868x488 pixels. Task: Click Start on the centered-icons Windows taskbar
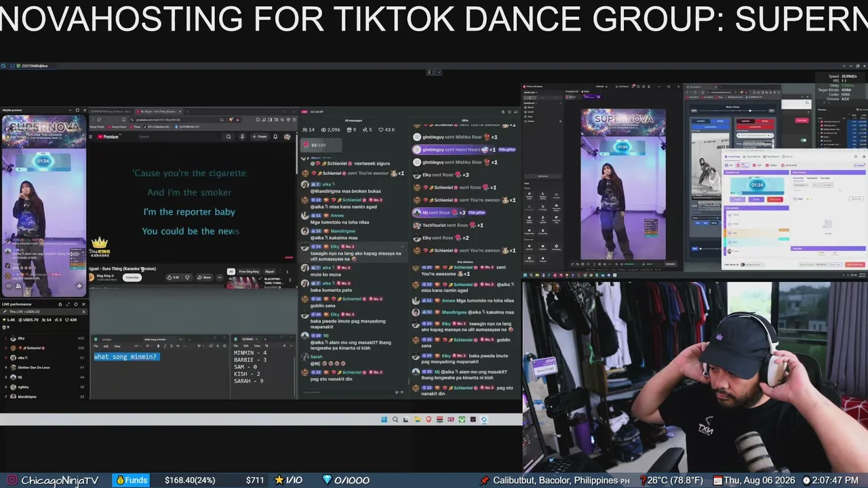[384, 420]
